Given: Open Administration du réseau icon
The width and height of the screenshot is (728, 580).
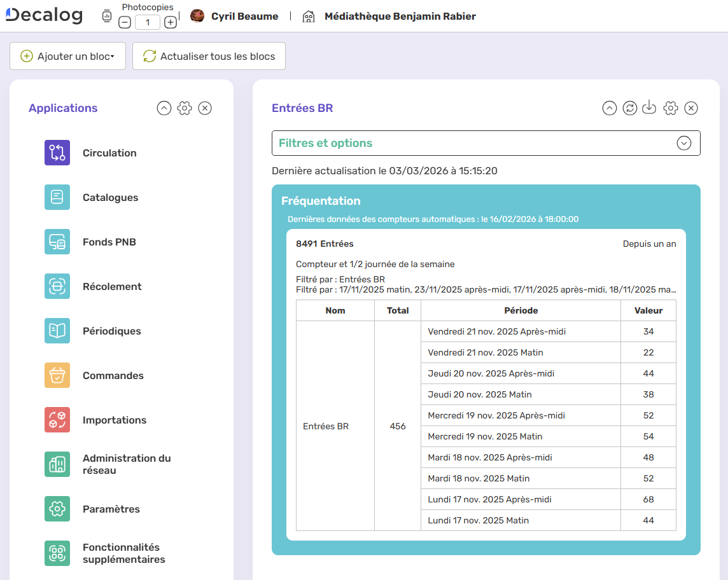Looking at the screenshot, I should click(57, 464).
